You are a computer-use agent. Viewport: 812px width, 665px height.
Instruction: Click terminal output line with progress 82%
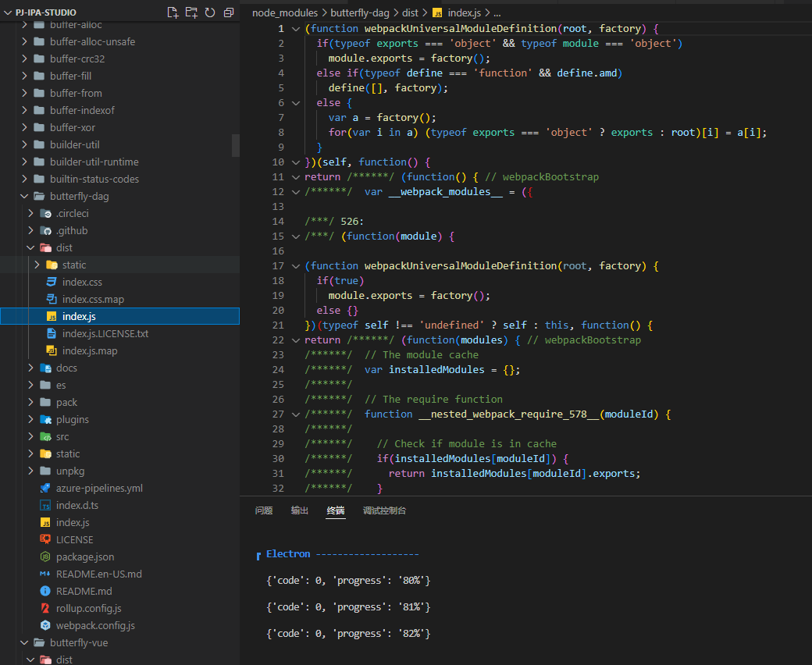pos(348,633)
